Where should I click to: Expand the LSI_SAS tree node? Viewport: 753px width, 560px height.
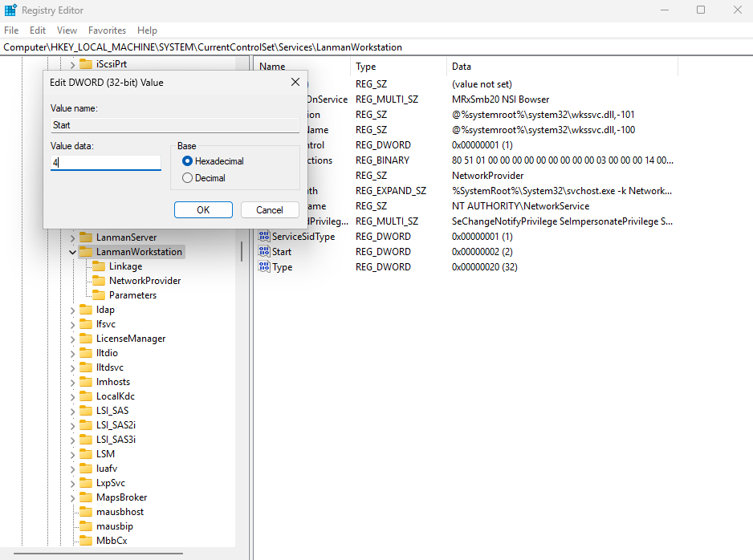[72, 411]
